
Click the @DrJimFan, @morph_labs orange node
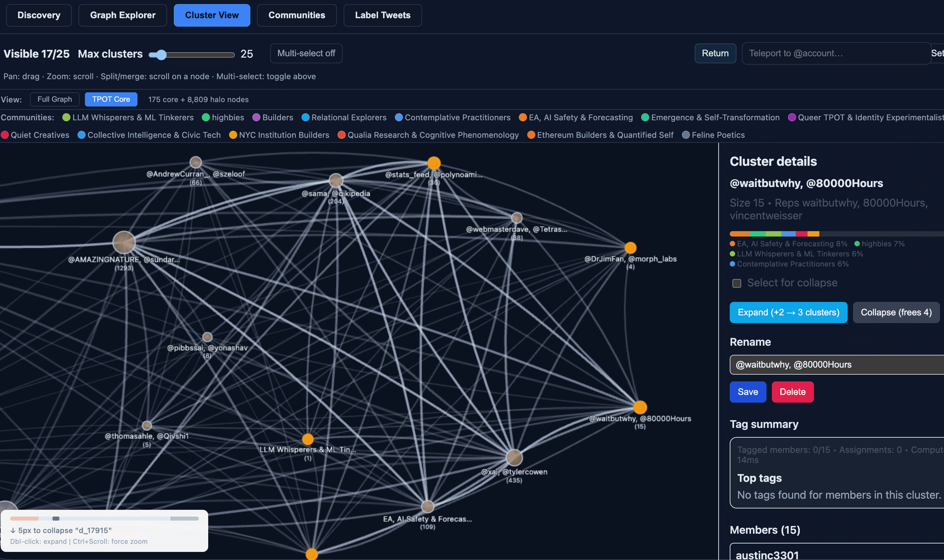[630, 248]
